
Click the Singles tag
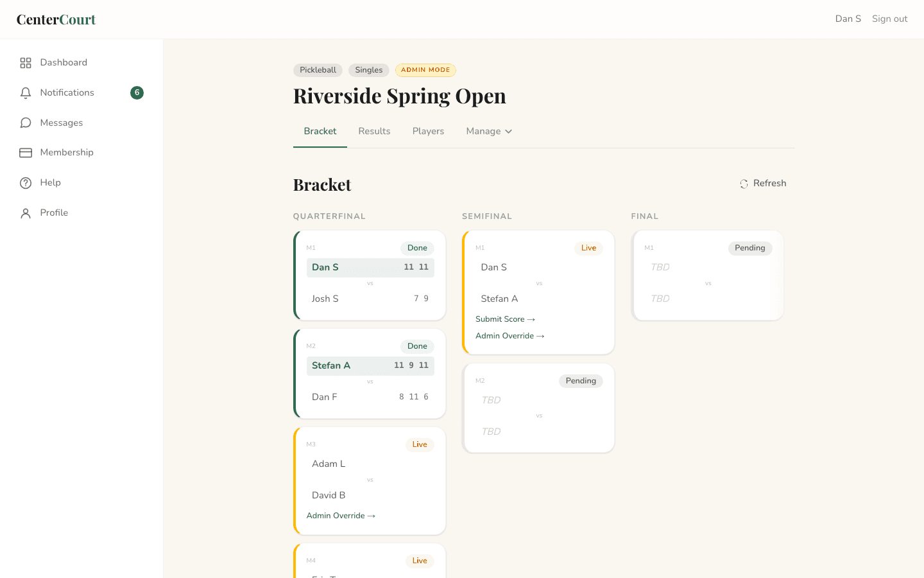point(368,70)
